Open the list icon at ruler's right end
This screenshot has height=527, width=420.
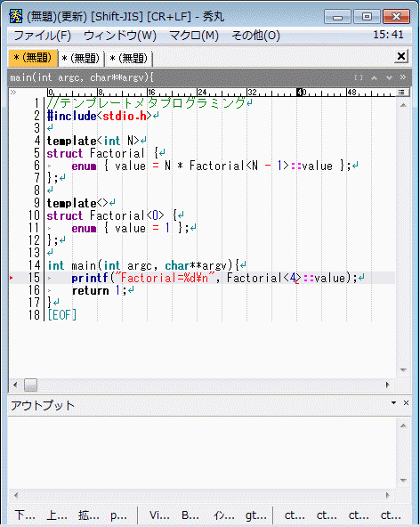tap(401, 92)
